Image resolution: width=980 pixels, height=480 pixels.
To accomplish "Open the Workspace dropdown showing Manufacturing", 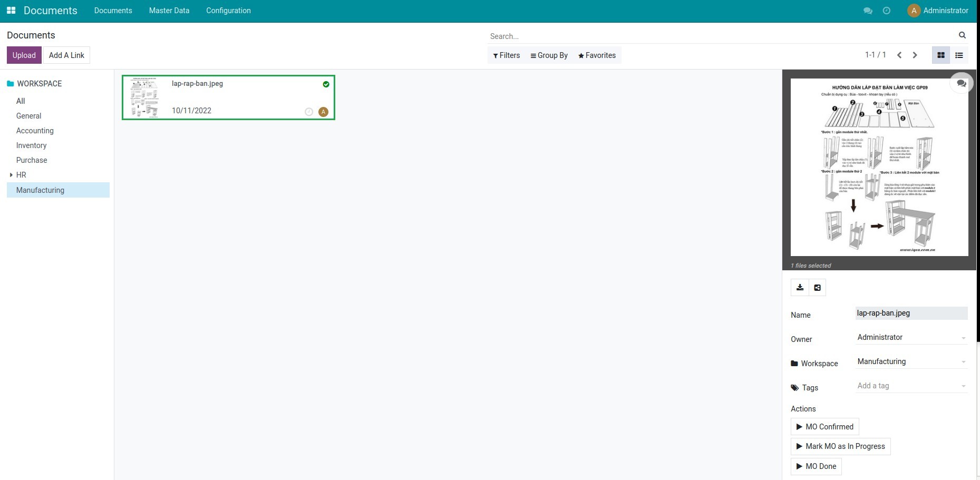I will coord(911,362).
